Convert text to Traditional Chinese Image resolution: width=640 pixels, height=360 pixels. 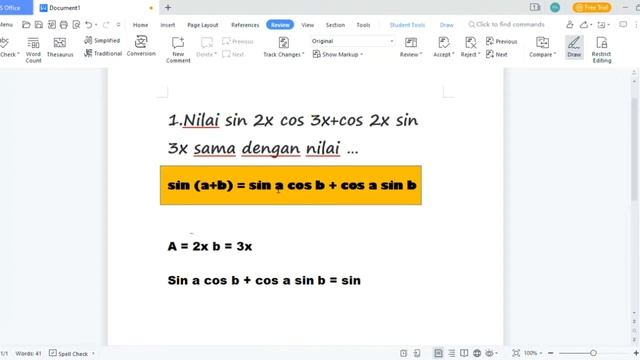tap(103, 53)
